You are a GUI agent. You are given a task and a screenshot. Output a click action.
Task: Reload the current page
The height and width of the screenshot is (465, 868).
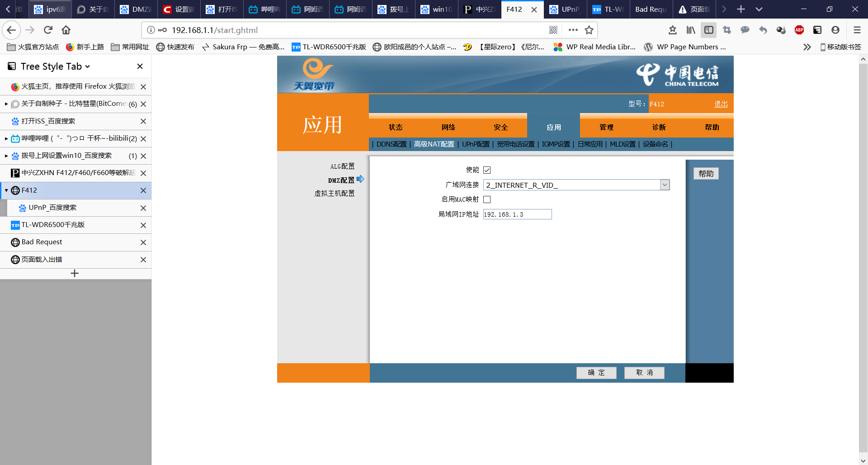(x=48, y=30)
